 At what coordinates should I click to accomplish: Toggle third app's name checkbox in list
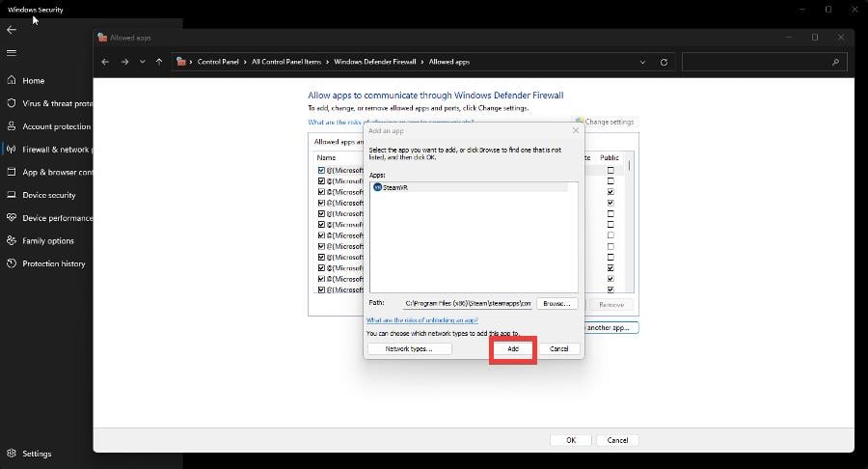321,192
